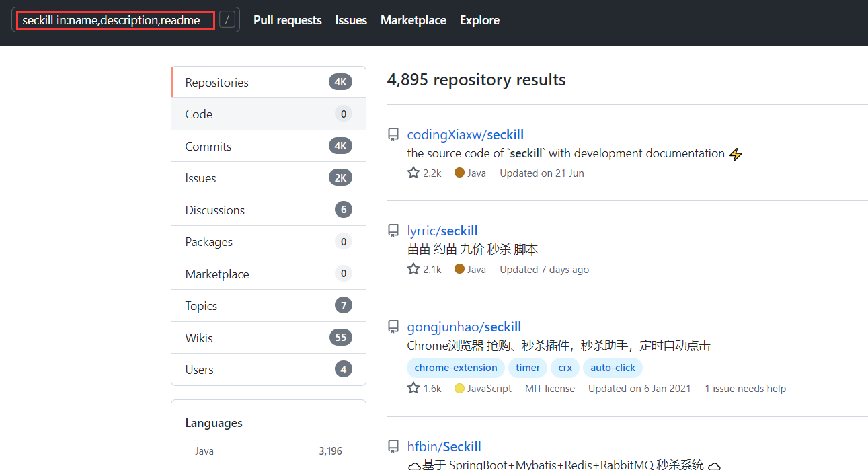
Task: Select Commits filter in sidebar
Action: tap(269, 146)
